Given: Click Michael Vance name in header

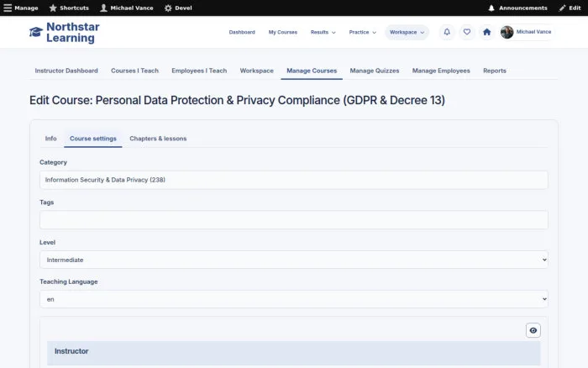Looking at the screenshot, I should pyautogui.click(x=533, y=32).
